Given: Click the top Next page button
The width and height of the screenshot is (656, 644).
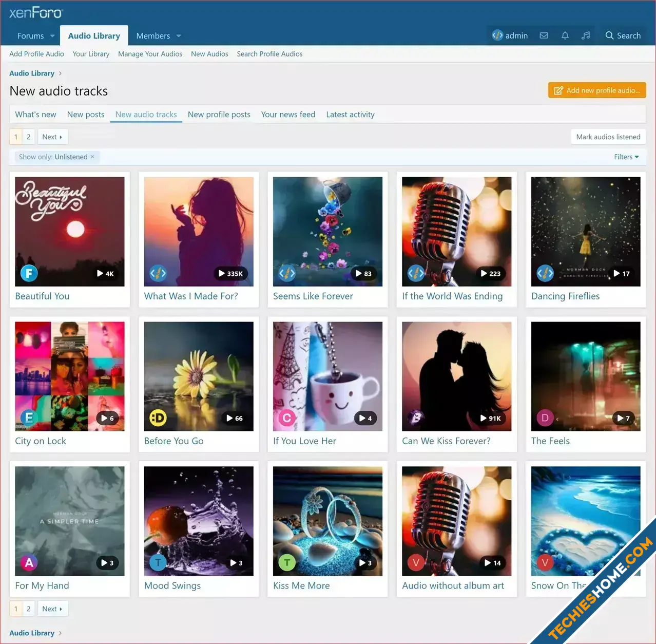Looking at the screenshot, I should (x=52, y=137).
